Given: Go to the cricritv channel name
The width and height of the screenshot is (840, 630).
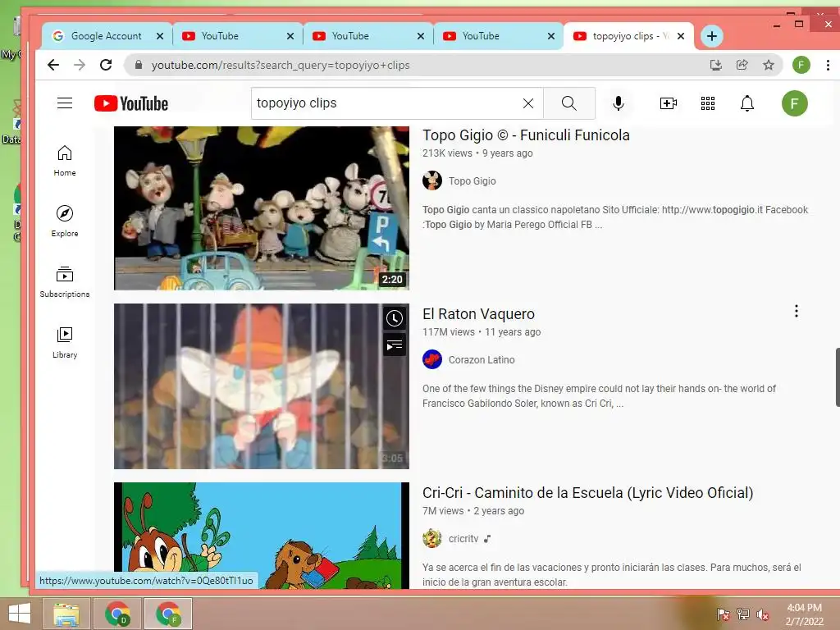Looking at the screenshot, I should 463,539.
